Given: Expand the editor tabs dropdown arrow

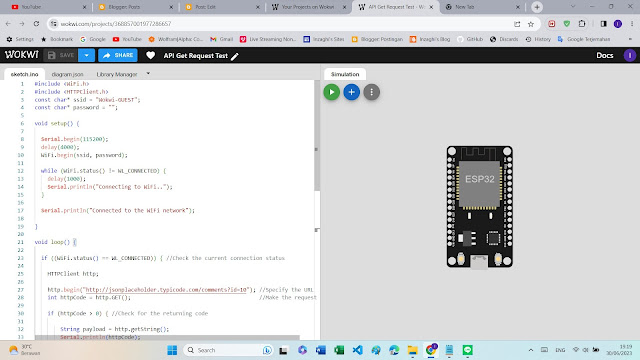Looking at the screenshot, I should (x=148, y=74).
